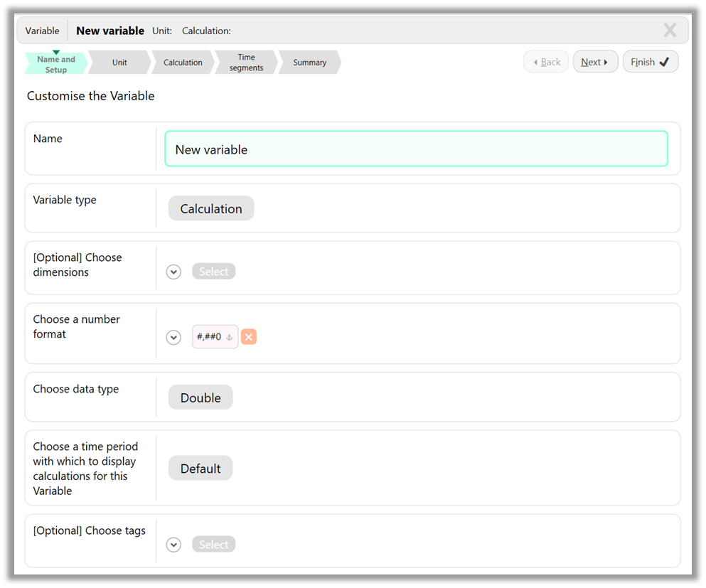Screen dimensions: 706x588
Task: Click the New variable name field
Action: (x=416, y=149)
